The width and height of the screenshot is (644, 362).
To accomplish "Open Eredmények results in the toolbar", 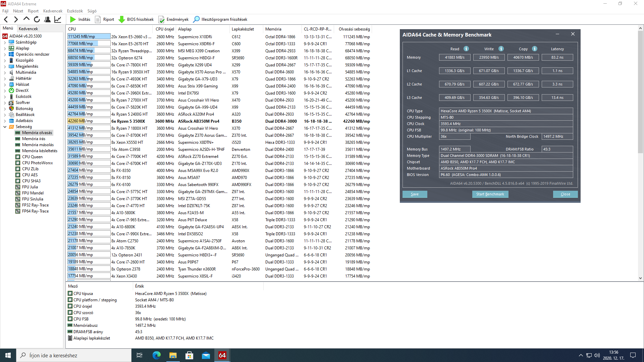I will pos(173,19).
